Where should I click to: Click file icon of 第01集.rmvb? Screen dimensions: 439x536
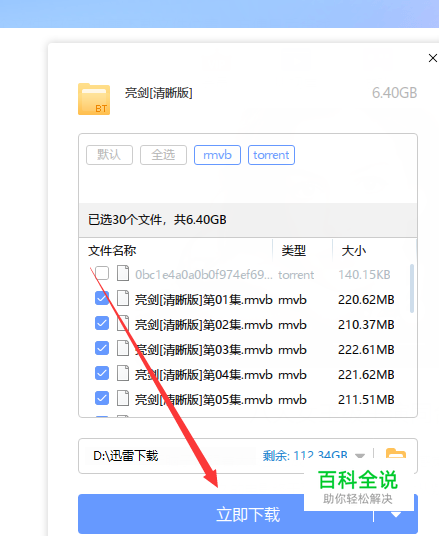(123, 298)
